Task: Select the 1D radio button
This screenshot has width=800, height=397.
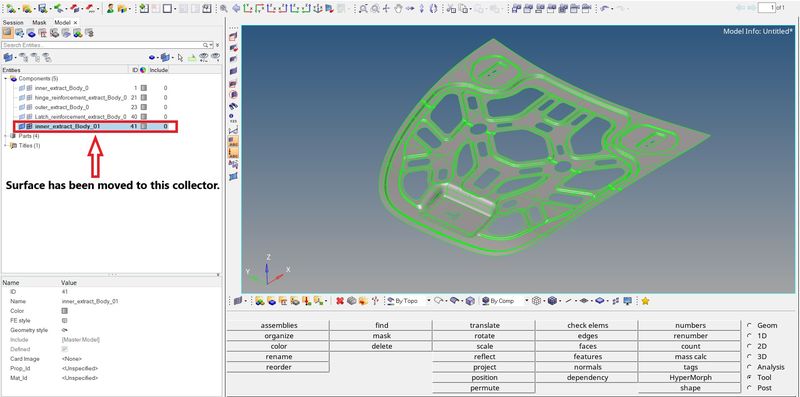Action: click(749, 336)
